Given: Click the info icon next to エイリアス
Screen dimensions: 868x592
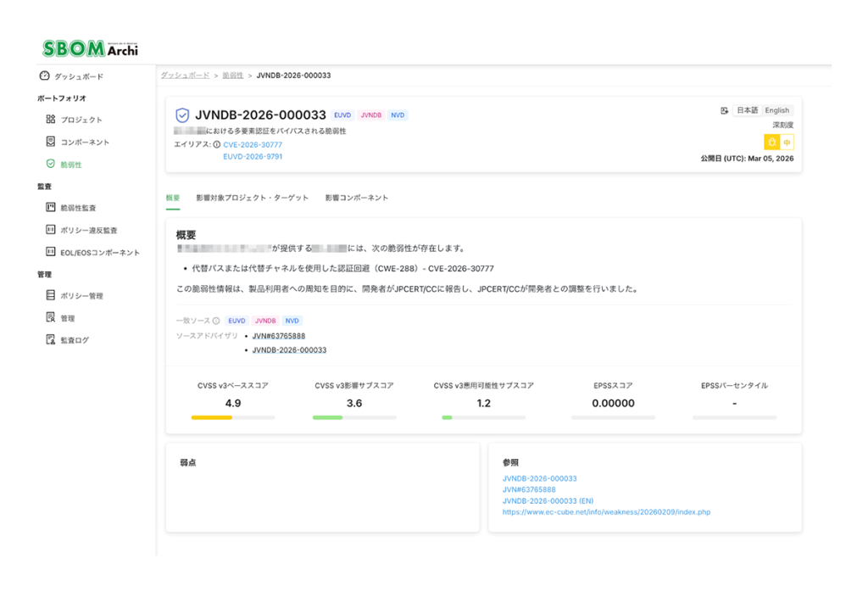Looking at the screenshot, I should (217, 144).
